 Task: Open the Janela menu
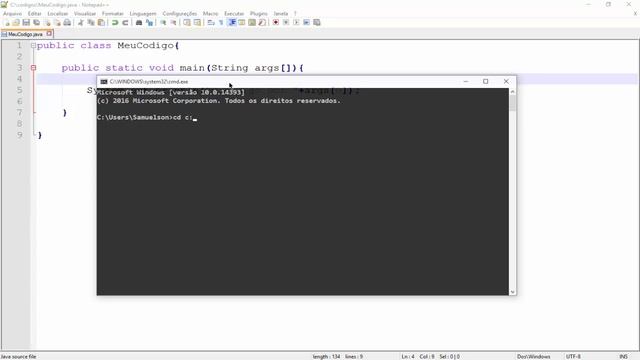point(280,13)
